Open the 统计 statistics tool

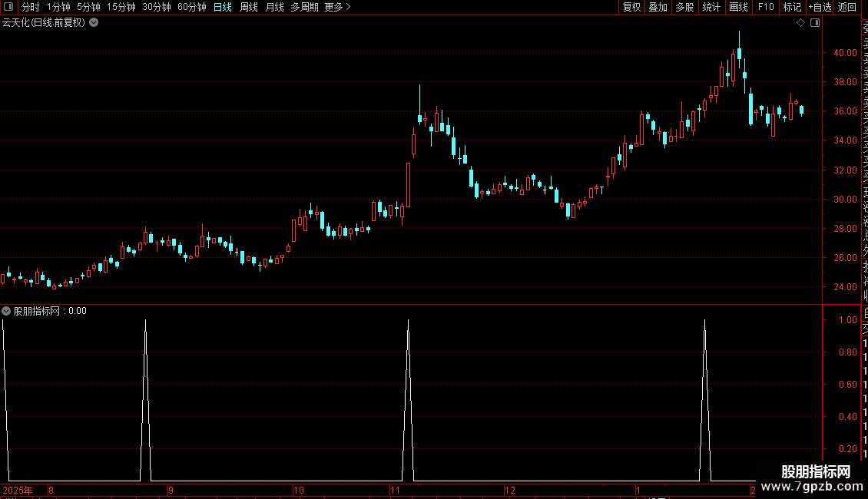[x=711, y=7]
